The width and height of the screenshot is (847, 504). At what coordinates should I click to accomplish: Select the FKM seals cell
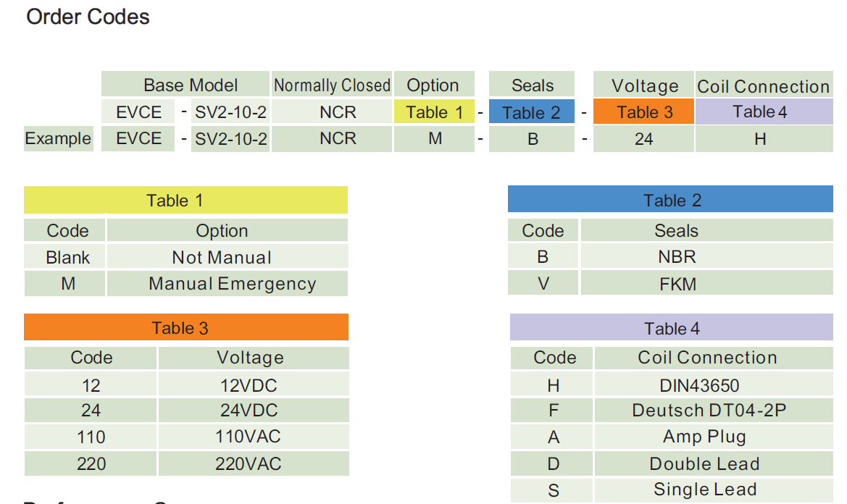[677, 284]
